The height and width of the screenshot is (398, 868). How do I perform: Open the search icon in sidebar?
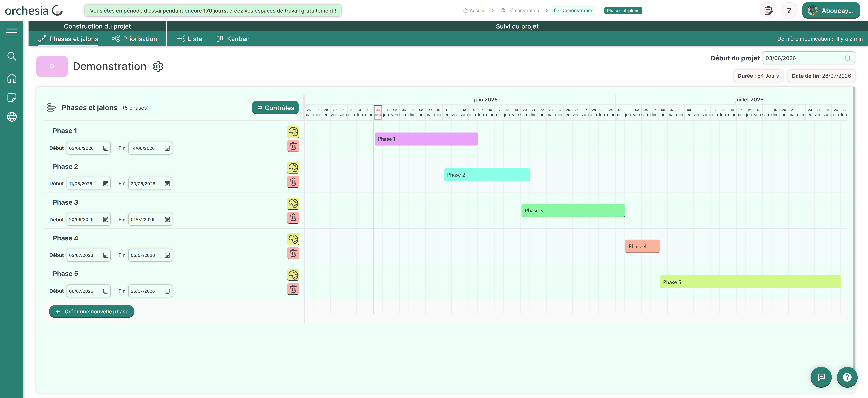tap(12, 56)
